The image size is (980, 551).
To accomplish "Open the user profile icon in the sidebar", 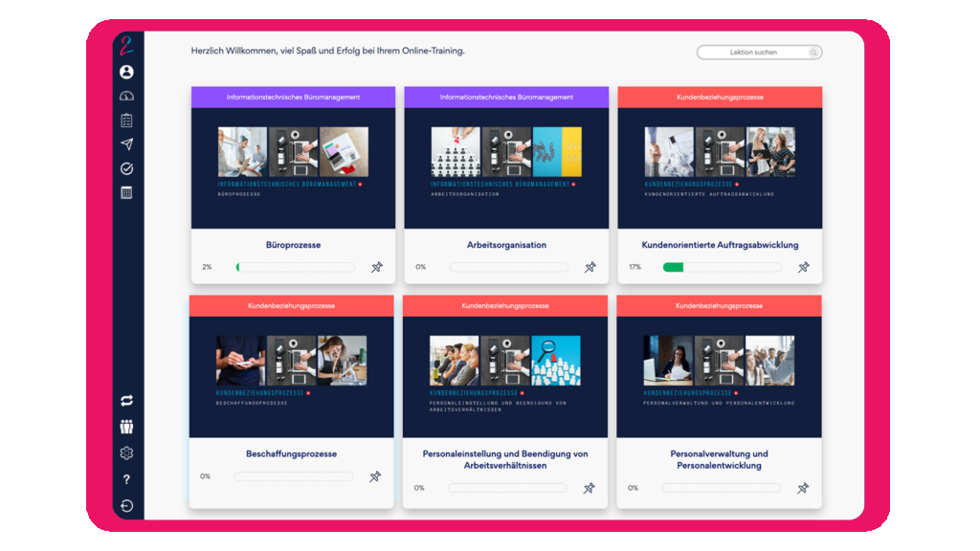I will pos(125,72).
